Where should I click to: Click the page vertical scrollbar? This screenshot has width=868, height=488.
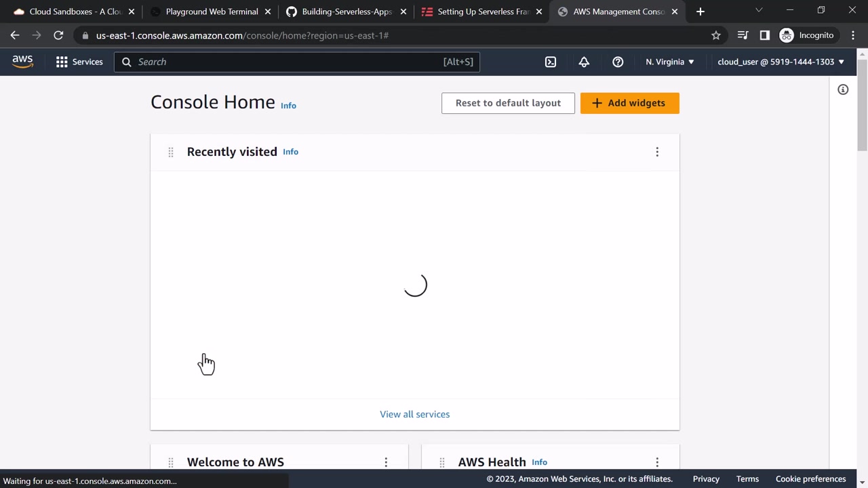point(862,105)
